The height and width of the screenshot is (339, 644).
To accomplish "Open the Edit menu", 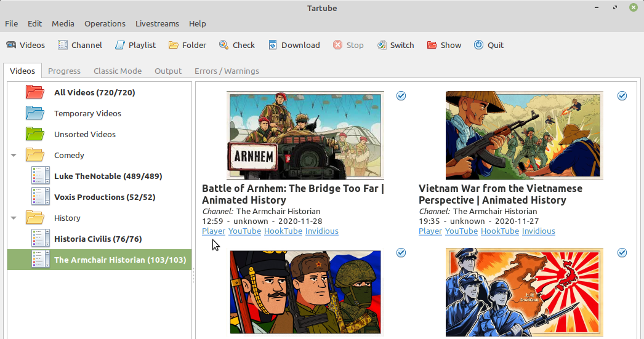I will tap(34, 23).
